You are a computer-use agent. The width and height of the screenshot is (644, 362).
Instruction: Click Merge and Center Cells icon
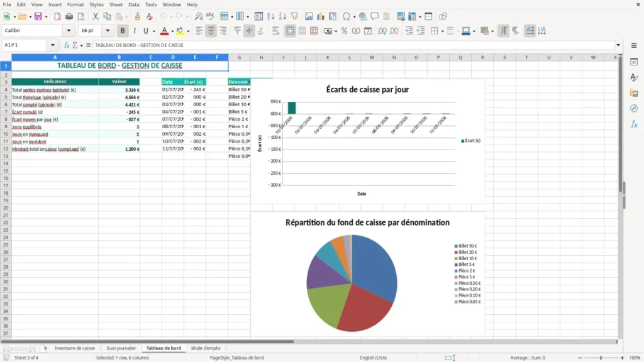[290, 31]
